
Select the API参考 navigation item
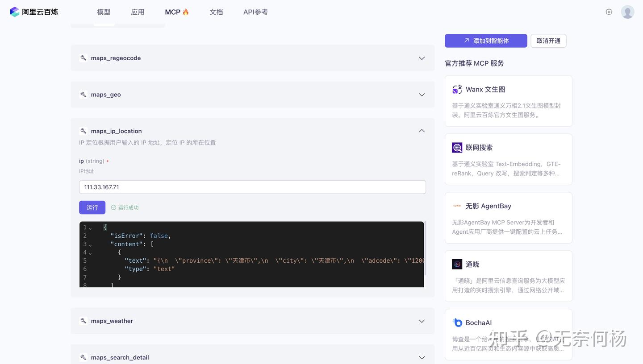(x=255, y=12)
